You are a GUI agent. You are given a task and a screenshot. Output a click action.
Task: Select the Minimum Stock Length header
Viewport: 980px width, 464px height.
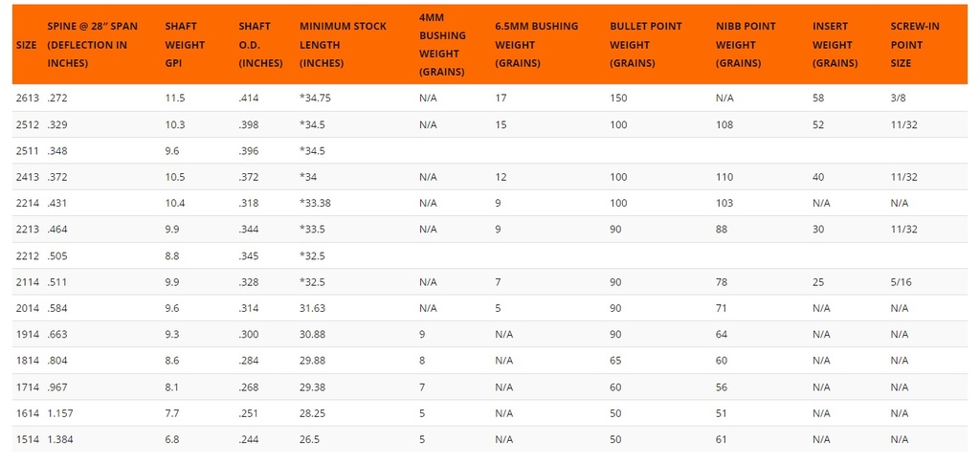(343, 45)
